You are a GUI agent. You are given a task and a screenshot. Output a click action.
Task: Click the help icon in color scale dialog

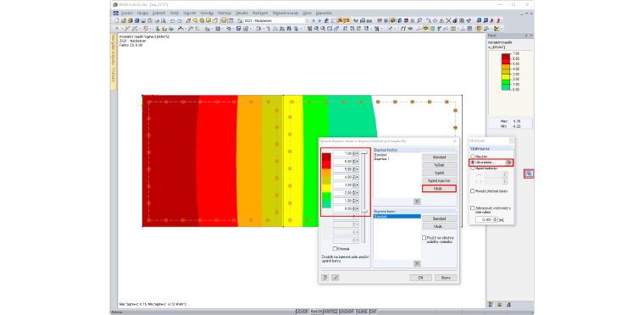(325, 278)
